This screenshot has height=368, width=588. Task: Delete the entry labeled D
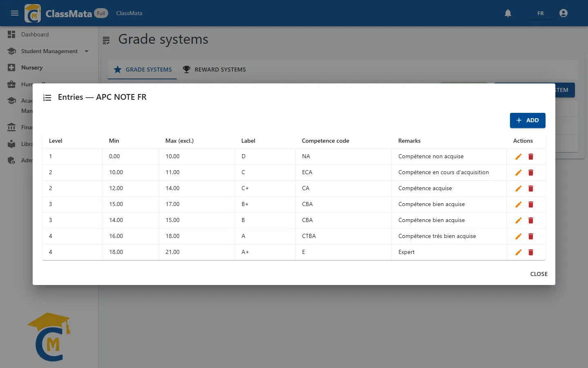point(531,157)
